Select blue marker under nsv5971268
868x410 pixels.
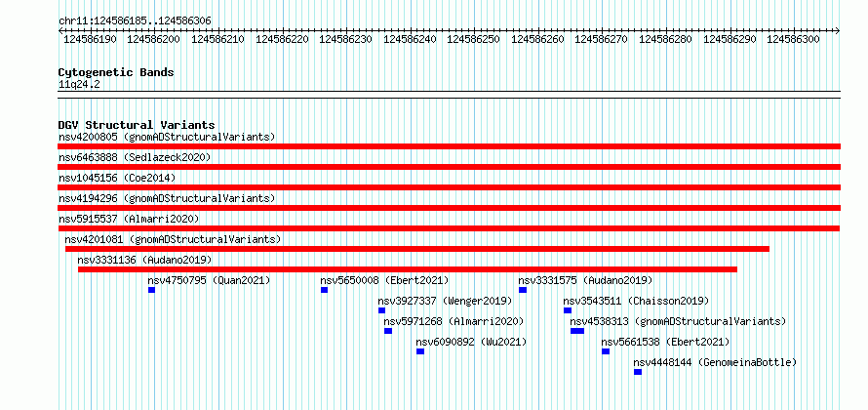point(388,331)
